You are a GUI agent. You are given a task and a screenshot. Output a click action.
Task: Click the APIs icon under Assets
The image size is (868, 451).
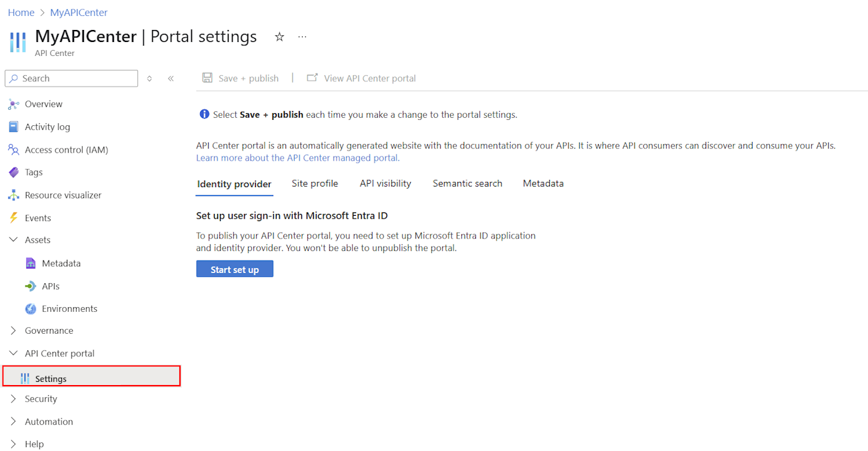pyautogui.click(x=31, y=286)
